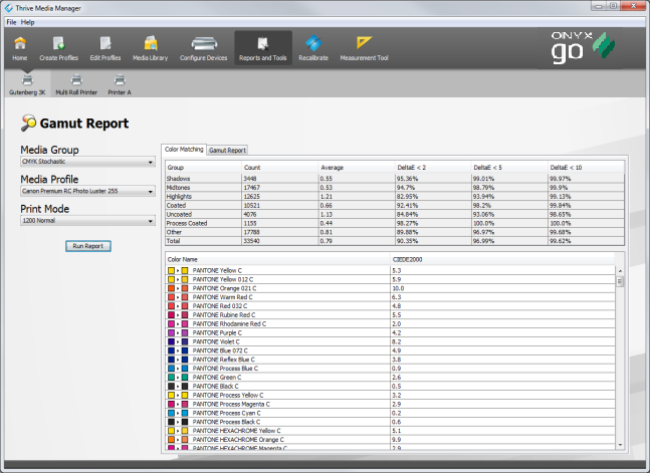The height and width of the screenshot is (473, 650).
Task: Open Configure Devices
Action: point(204,49)
